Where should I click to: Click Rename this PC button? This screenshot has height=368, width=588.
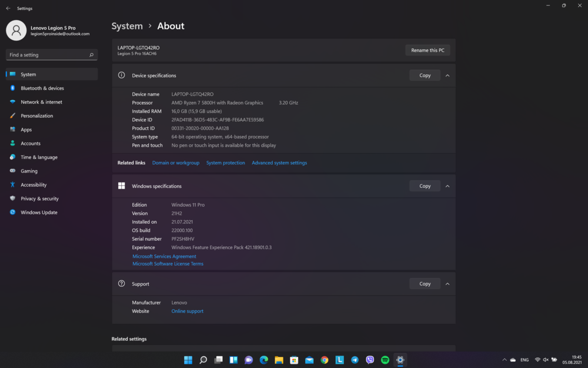(x=427, y=50)
